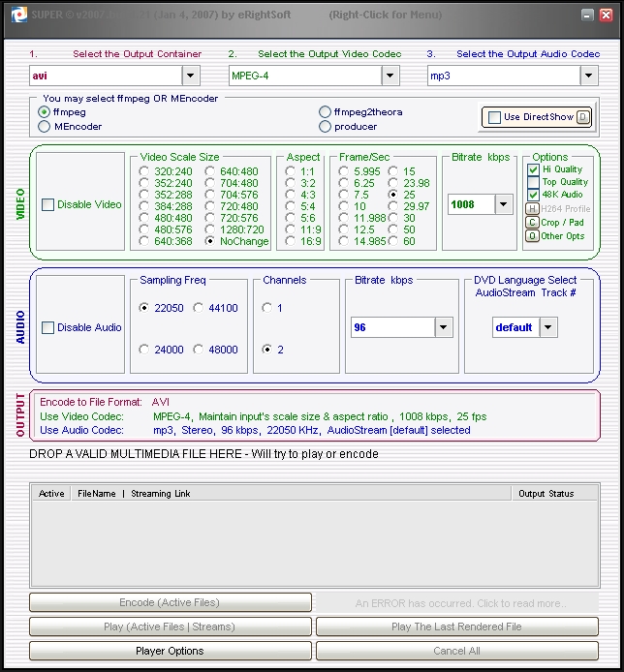Open the Output Container dropdown arrow

point(191,76)
